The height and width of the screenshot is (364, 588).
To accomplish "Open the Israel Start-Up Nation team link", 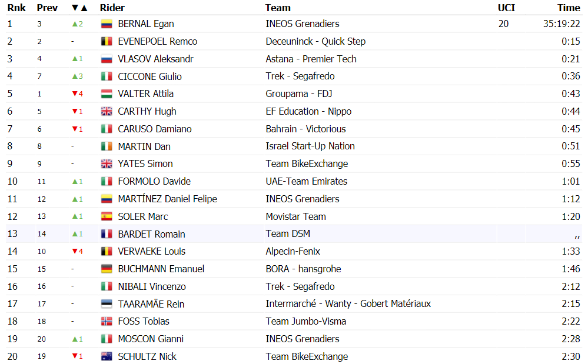I will tap(310, 146).
